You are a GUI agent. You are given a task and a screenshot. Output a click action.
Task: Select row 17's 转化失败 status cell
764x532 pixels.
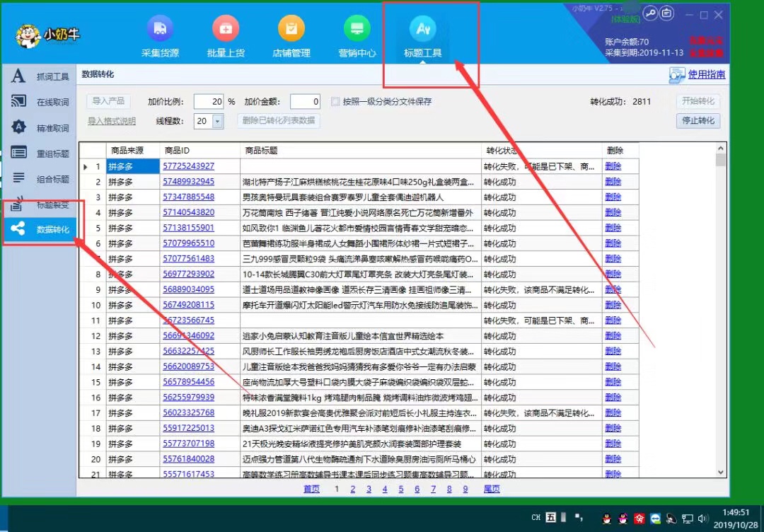[x=541, y=413]
